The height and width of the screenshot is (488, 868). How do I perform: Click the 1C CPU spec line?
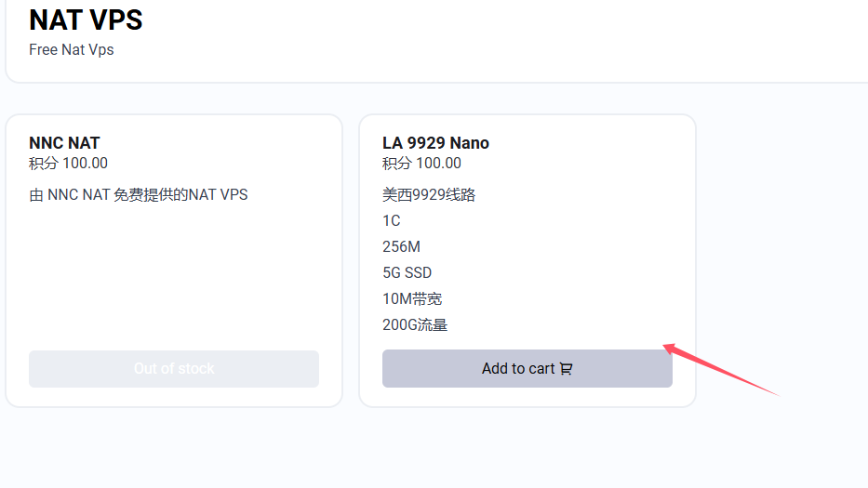pyautogui.click(x=392, y=221)
